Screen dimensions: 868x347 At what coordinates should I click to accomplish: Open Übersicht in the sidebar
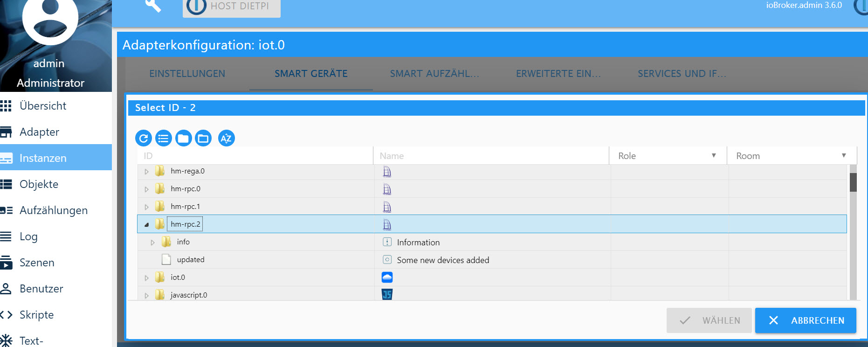click(x=56, y=106)
